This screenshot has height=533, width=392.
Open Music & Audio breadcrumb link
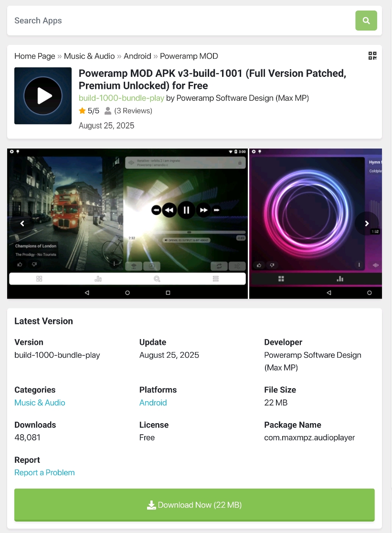(89, 56)
